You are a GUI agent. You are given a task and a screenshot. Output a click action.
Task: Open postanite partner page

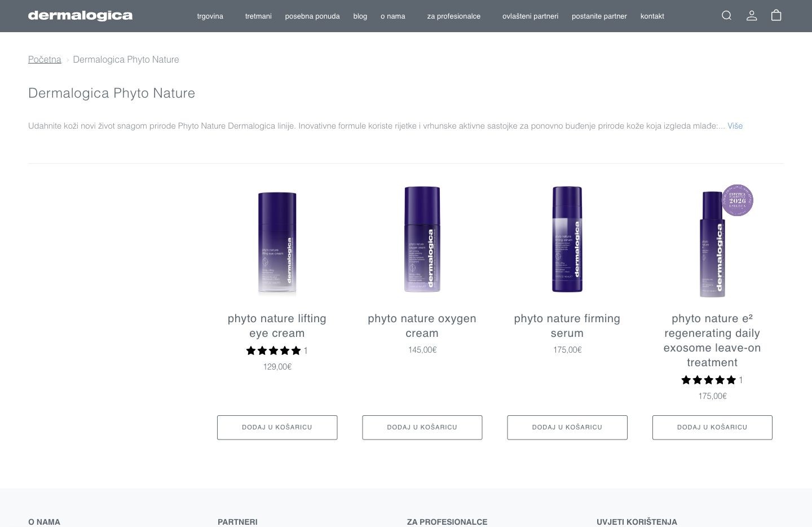[x=599, y=16]
